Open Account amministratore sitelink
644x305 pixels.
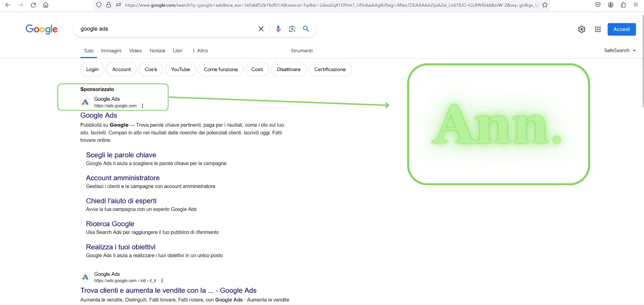[123, 178]
